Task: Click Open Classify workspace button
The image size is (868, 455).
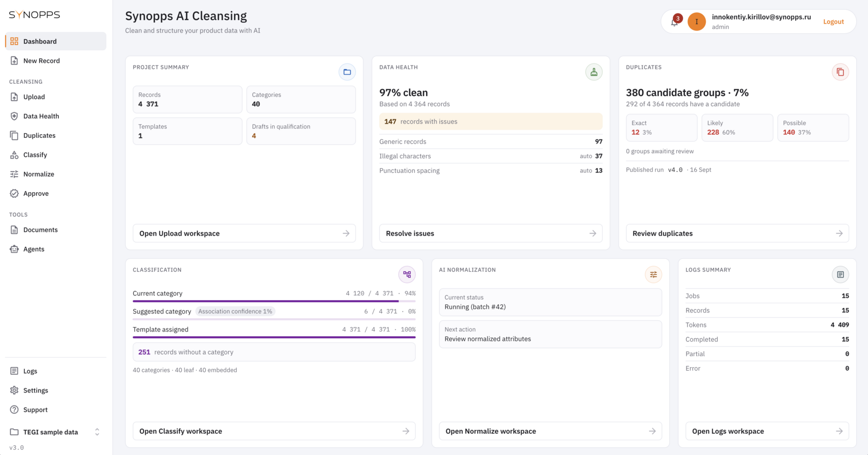Action: coord(274,431)
